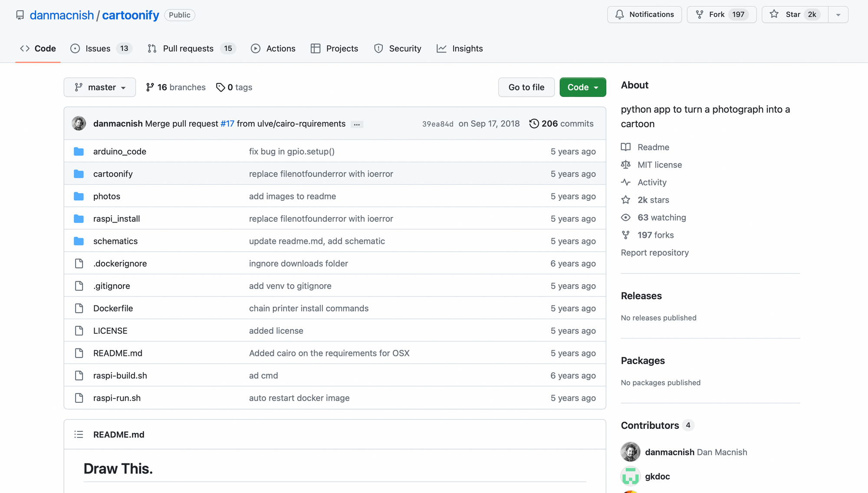Expand the green Code dropdown
The image size is (868, 493).
click(x=582, y=87)
